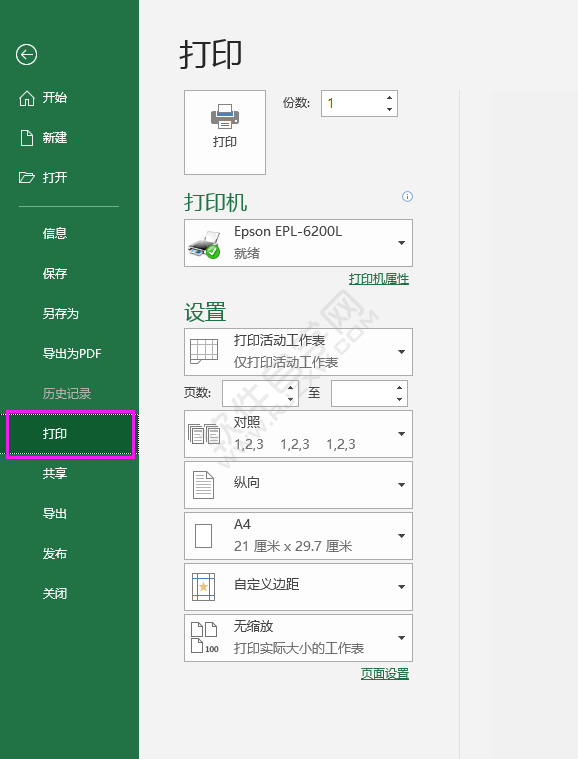Expand the 自定义边距 margins dropdown
578x759 pixels.
pos(298,587)
